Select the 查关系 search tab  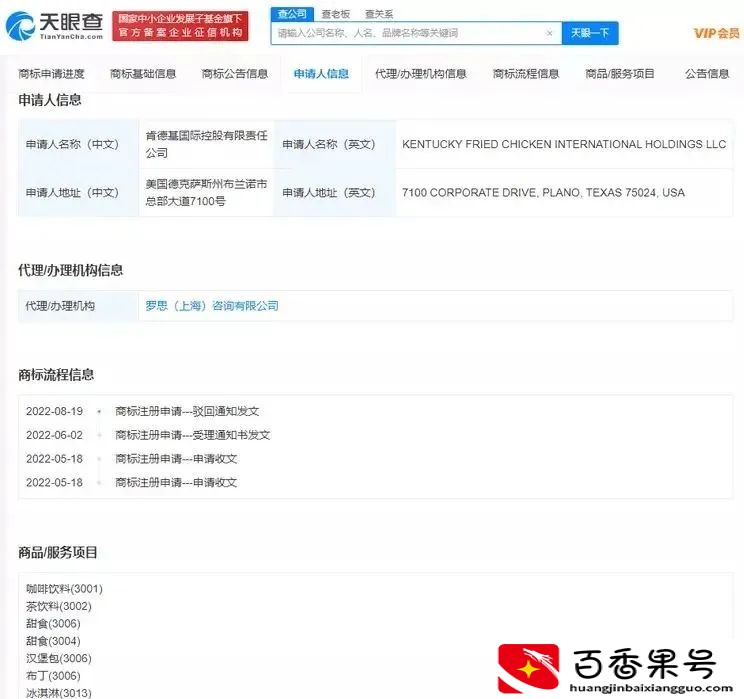click(379, 14)
